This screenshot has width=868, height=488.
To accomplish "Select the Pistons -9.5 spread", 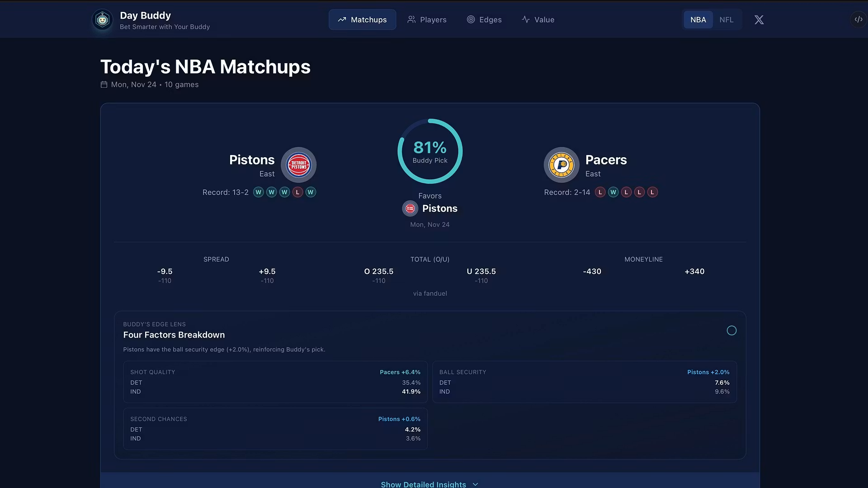I will 165,275.
